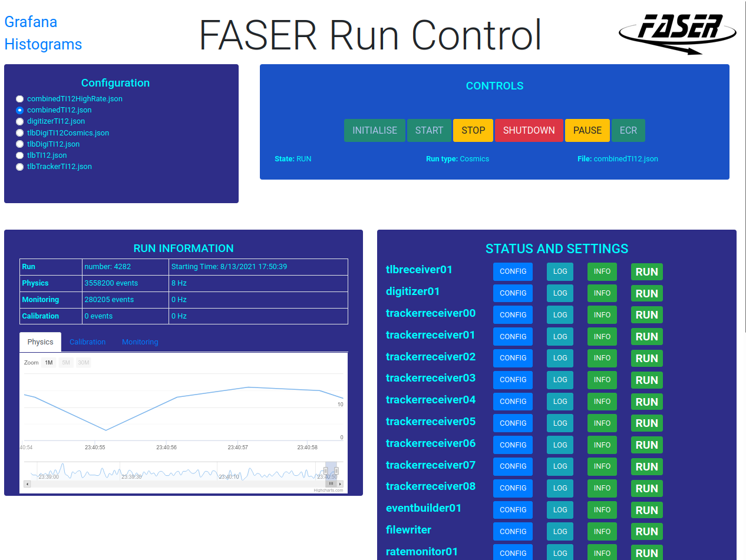This screenshot has width=746, height=560.
Task: View LOG for eventbuilder01
Action: pos(560,510)
